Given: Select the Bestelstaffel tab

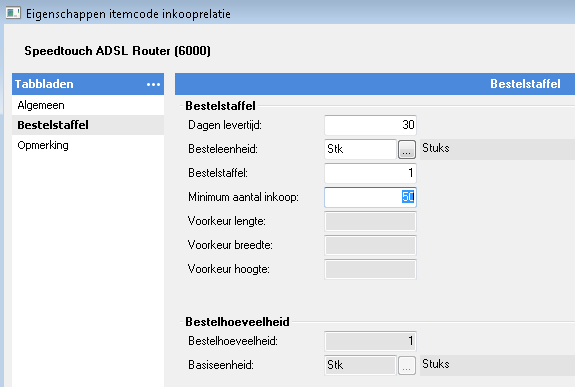Looking at the screenshot, I should click(88, 125).
